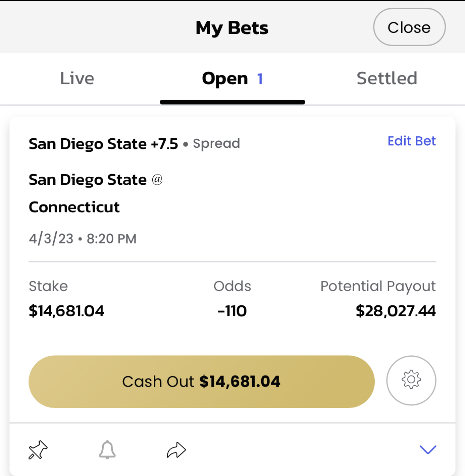Pin this San Diego State bet
465x476 pixels.
38,450
